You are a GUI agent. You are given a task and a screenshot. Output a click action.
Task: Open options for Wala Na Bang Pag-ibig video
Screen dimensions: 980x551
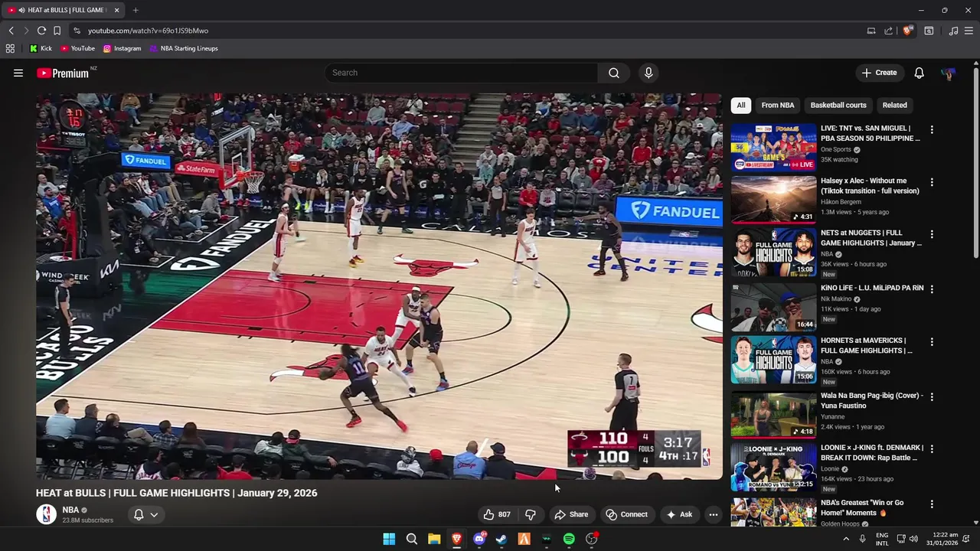932,397
